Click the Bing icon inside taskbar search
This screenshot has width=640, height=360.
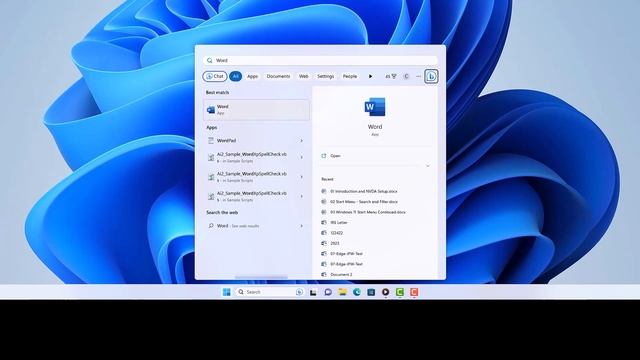[x=299, y=292]
